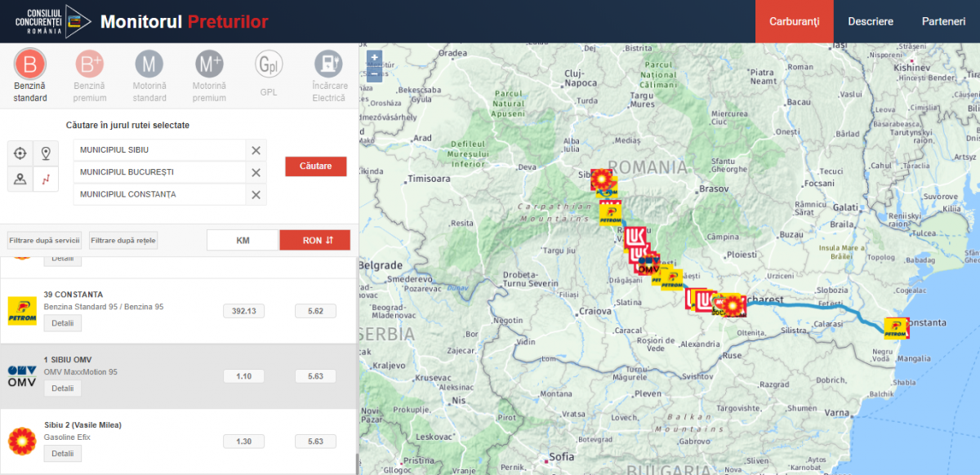The image size is (980, 475).
Task: Select the 1 SIBIU OMV station name
Action: coord(68,360)
